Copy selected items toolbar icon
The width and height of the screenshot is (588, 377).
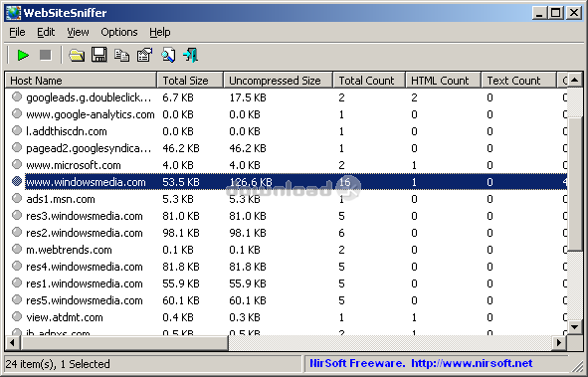click(x=121, y=56)
